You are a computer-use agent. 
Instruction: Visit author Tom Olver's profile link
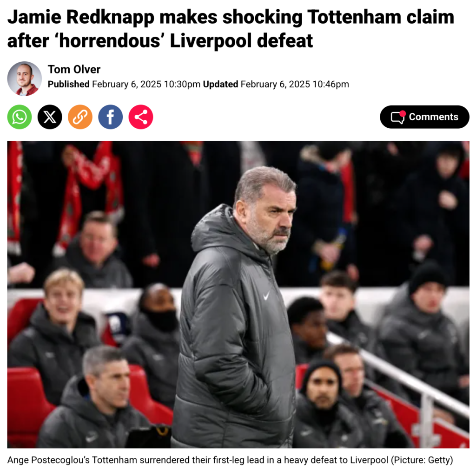[x=74, y=70]
